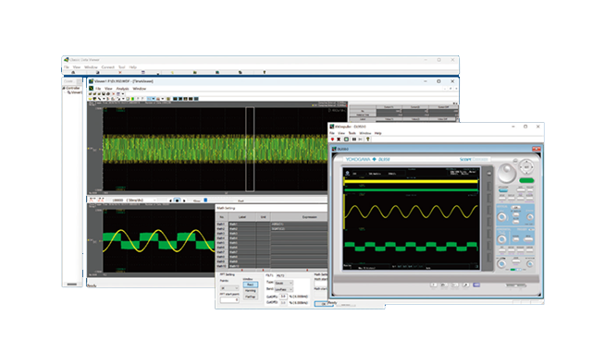The image size is (605, 364).
Task: Open the Analysis menu in Viewer1 window
Action: (122, 89)
